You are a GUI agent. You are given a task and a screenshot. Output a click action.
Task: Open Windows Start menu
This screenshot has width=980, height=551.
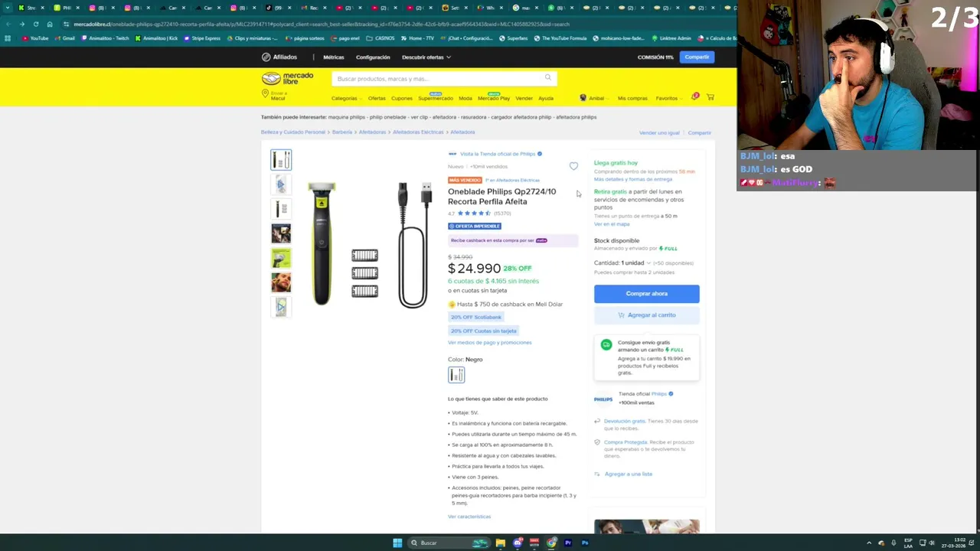coord(397,543)
